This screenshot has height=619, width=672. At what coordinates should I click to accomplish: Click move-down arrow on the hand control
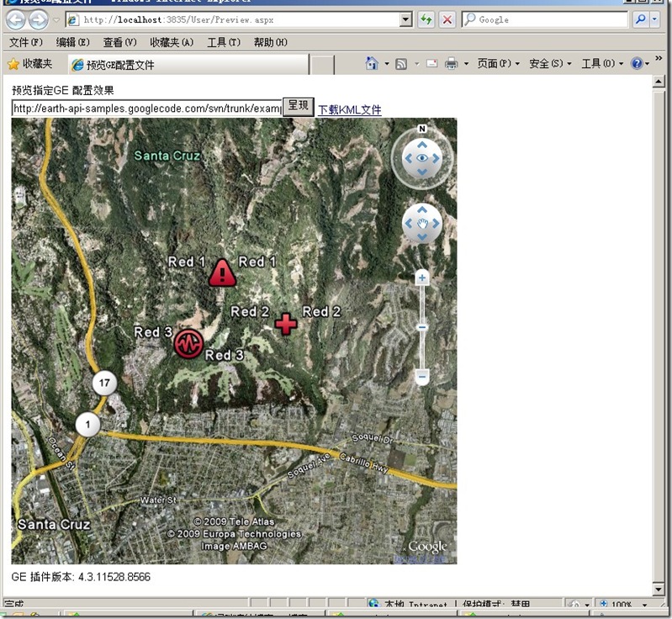click(422, 237)
